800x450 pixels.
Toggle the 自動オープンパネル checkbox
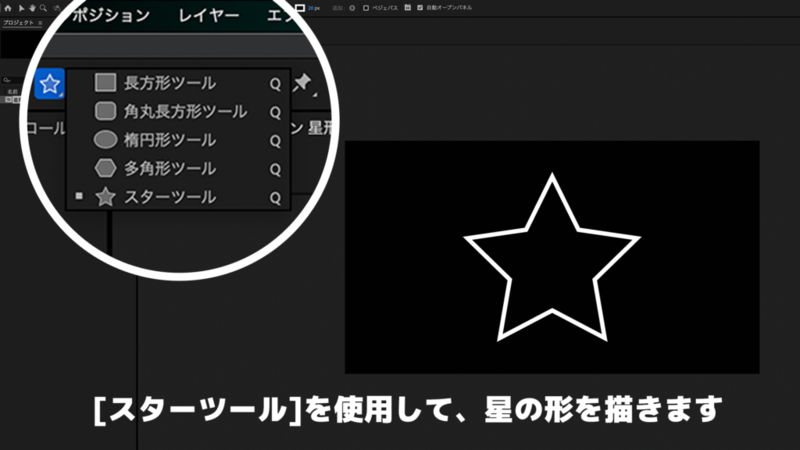[x=420, y=8]
